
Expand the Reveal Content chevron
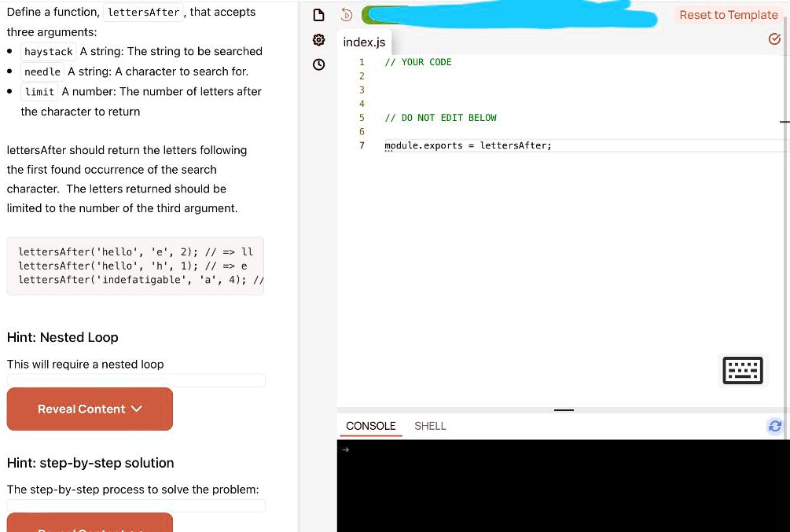tap(136, 409)
